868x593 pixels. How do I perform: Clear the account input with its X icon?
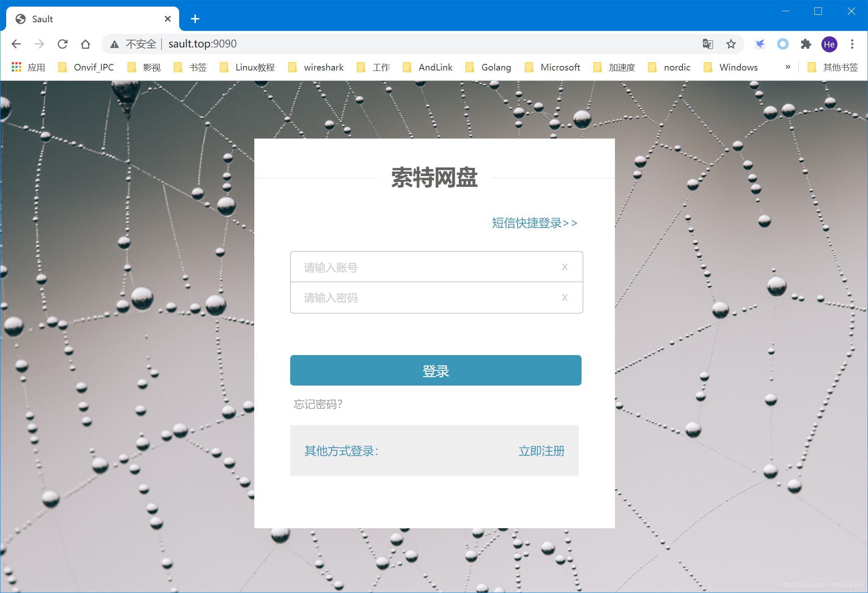pyautogui.click(x=565, y=267)
